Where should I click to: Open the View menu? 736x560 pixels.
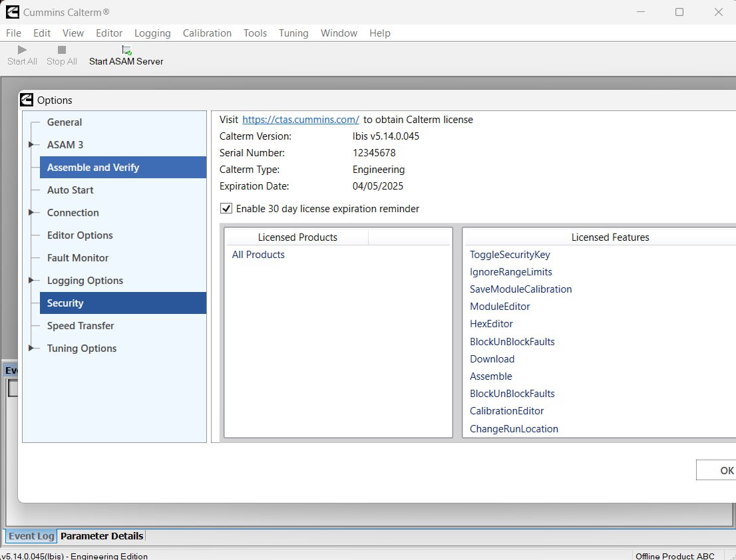[73, 33]
